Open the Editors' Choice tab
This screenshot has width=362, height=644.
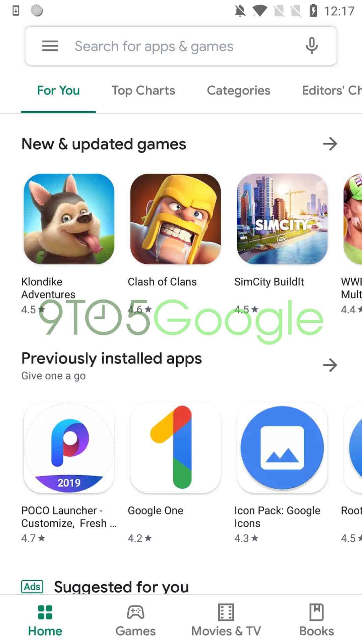pyautogui.click(x=332, y=91)
